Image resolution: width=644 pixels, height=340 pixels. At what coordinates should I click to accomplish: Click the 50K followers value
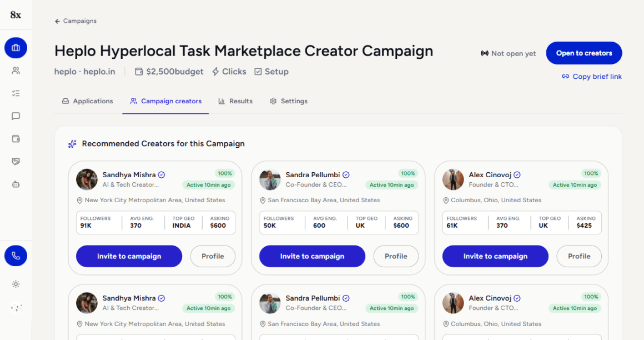point(269,226)
